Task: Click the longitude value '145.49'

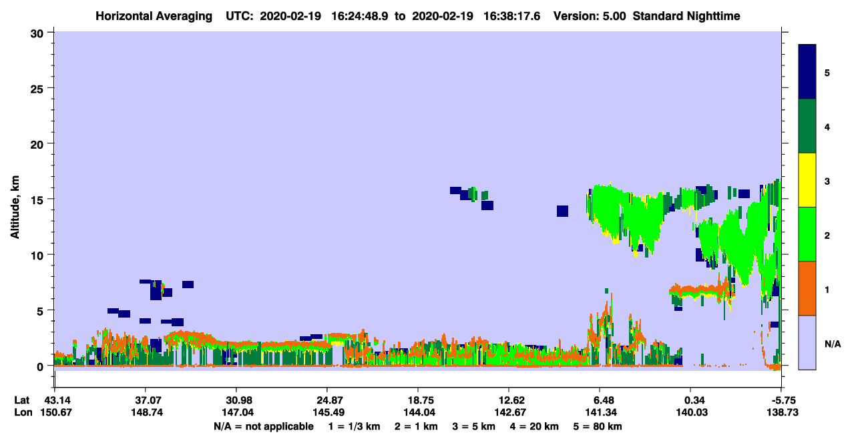Action: pos(330,412)
